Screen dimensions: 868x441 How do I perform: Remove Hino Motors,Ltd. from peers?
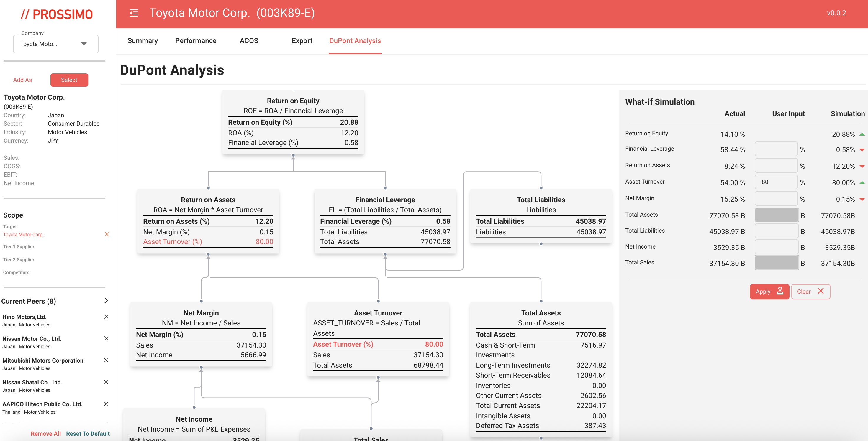106,317
